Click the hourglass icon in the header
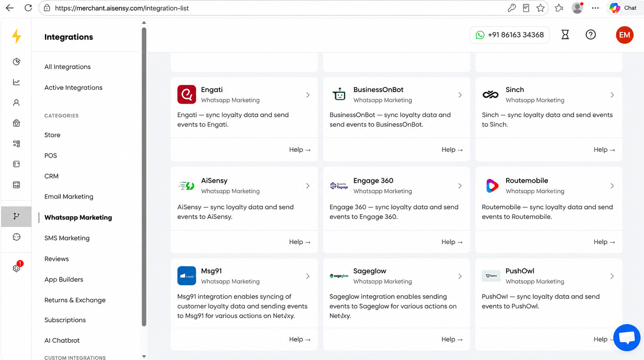Viewport: 644px width, 360px height. point(565,35)
